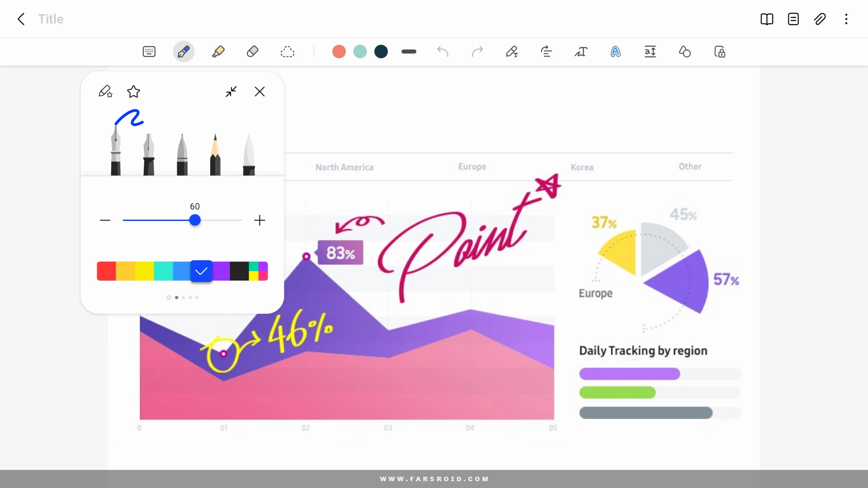Screen dimensions: 868x488
Task: Pick the purple color swatch
Action: (x=221, y=271)
